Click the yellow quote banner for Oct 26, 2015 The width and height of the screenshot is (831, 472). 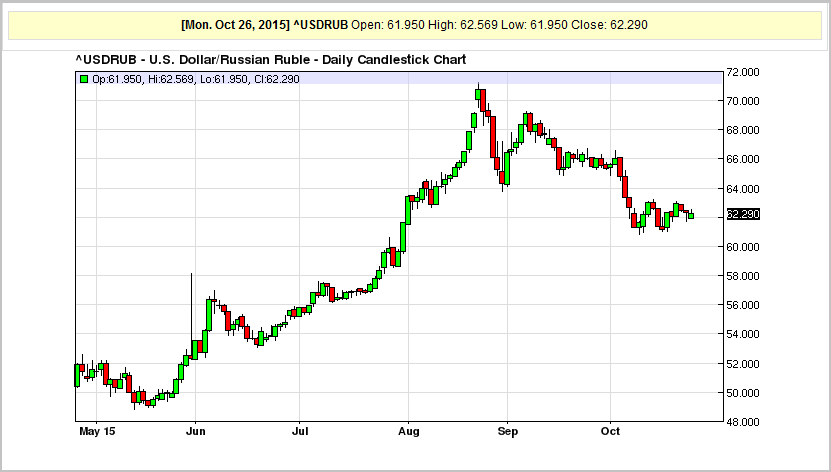point(415,25)
